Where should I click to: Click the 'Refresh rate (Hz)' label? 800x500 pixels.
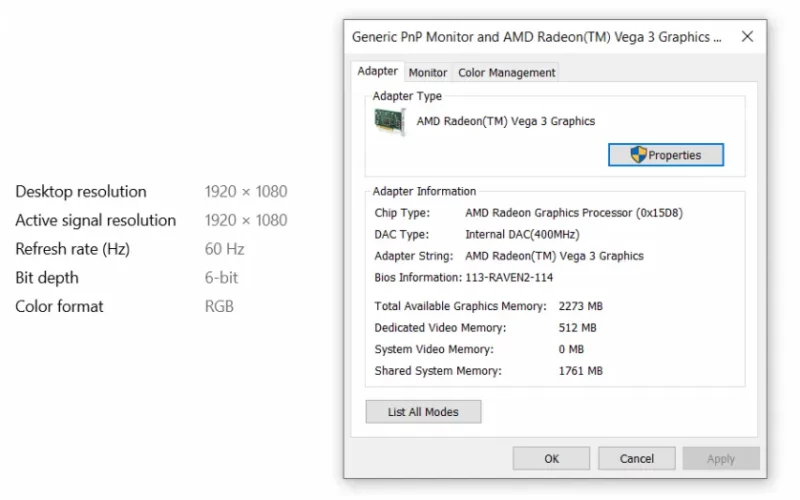[72, 249]
